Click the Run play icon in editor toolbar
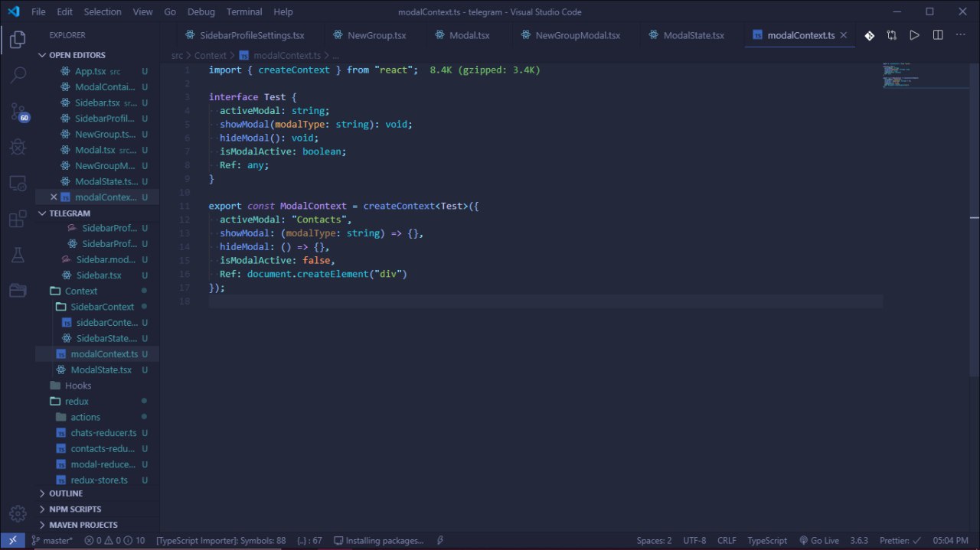Screen dimensions: 980x550 (914, 35)
